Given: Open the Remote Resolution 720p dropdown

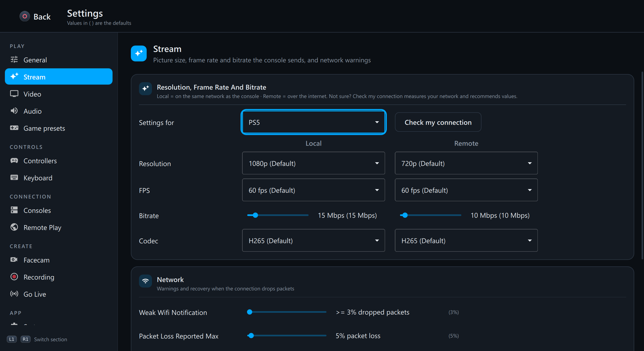Looking at the screenshot, I should coord(466,163).
